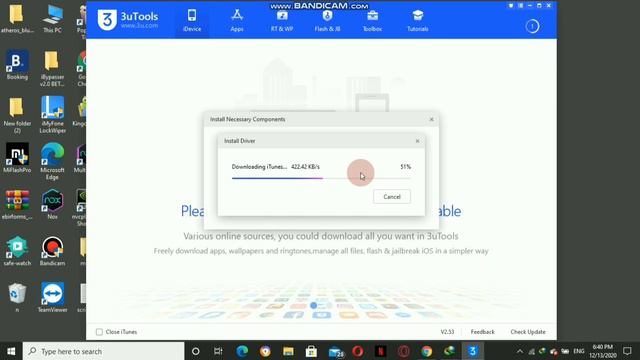Cancel the iTunes driver download
Image resolution: width=640 pixels, height=360 pixels.
392,197
